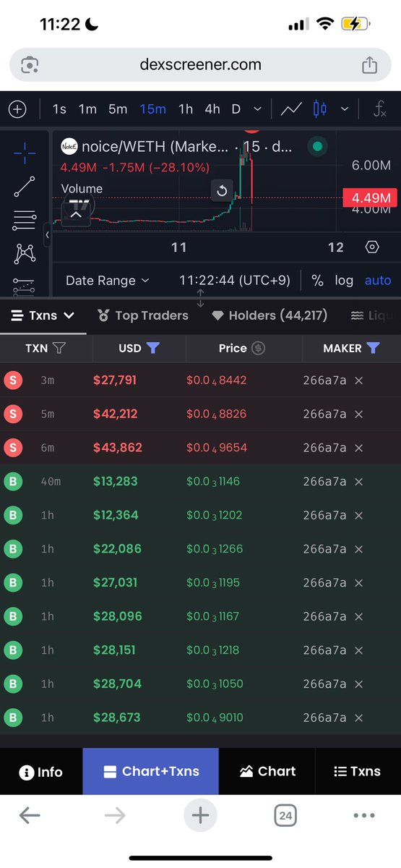Switch to the Txns bottom tab
The image size is (401, 868).
[x=358, y=772]
